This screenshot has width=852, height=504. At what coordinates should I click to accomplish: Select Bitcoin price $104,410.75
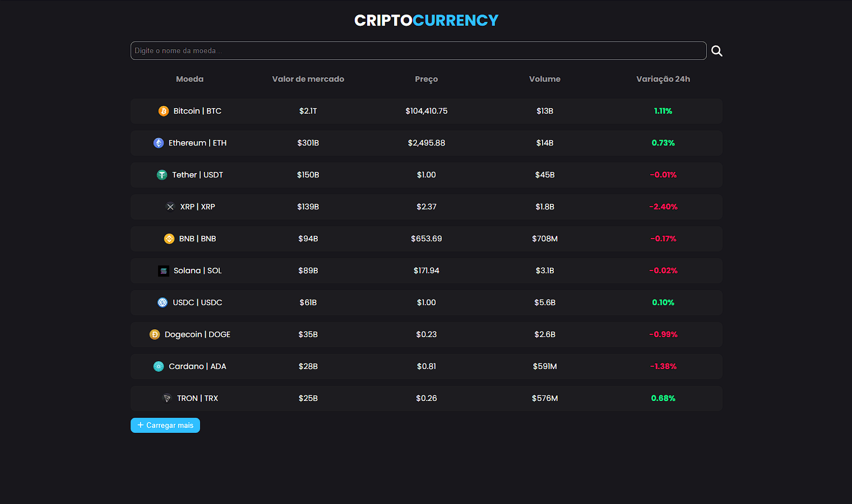(x=427, y=111)
